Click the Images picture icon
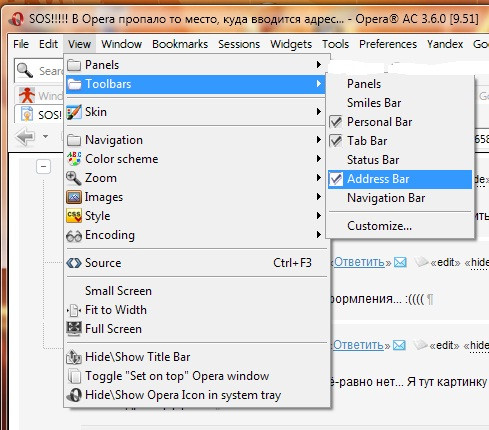This screenshot has width=489, height=430. click(74, 197)
